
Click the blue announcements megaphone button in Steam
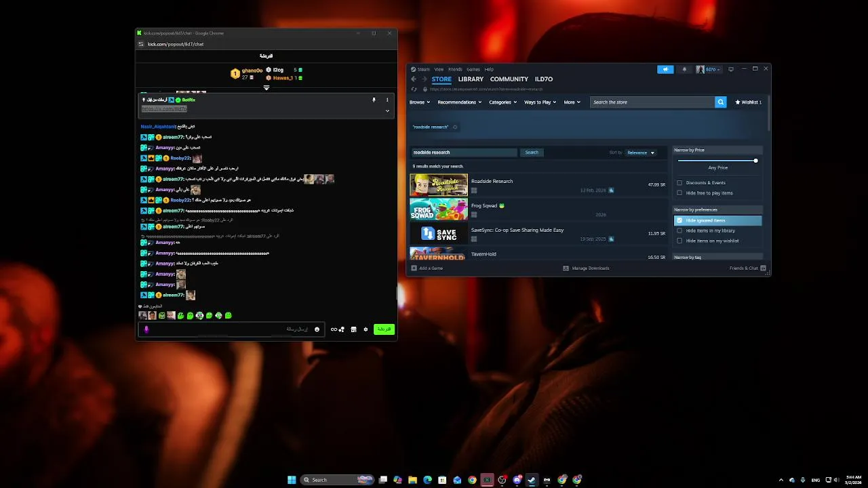665,69
